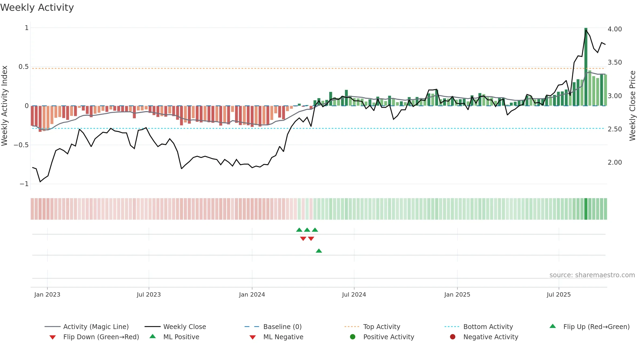
Task: Click the cyan dotted Bottom Activity line
Action: pos(319,128)
